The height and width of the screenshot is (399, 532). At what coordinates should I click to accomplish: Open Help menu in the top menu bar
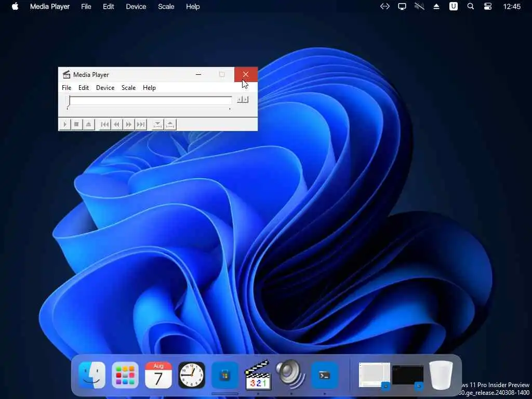click(x=193, y=6)
